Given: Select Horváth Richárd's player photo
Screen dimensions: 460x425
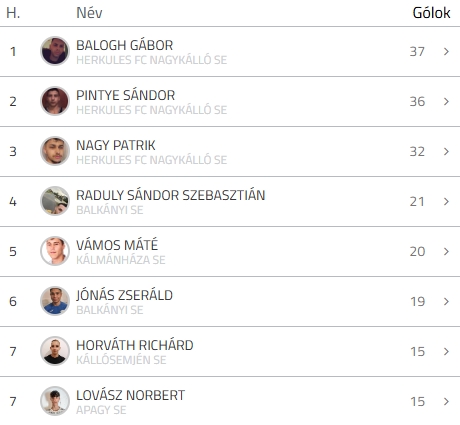Looking at the screenshot, I should [x=55, y=351].
